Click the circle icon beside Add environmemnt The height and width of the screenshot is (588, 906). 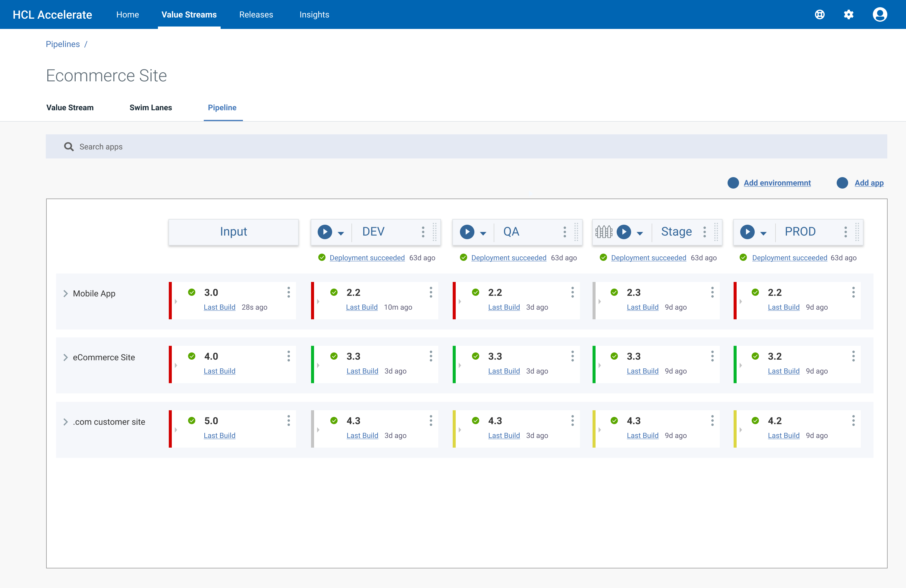733,183
